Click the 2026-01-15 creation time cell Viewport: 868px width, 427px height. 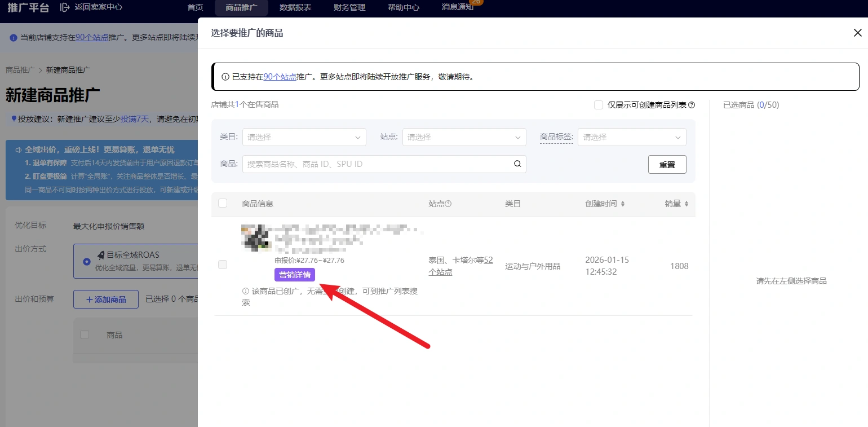pos(607,266)
